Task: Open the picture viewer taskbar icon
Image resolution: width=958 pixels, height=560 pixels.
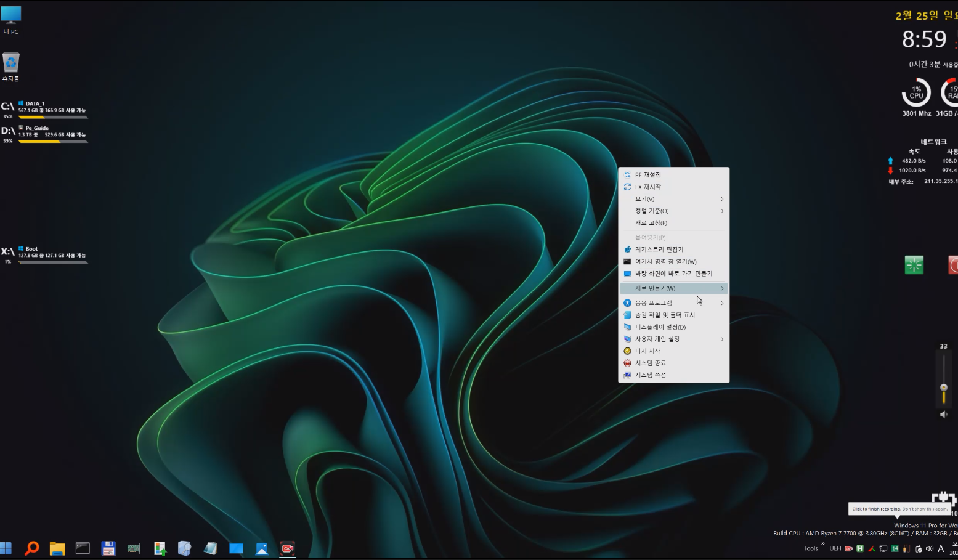Action: (x=262, y=548)
